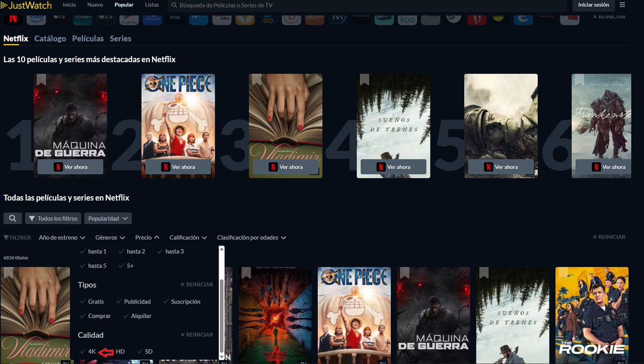644x364 pixels.
Task: Switch to the Catálogo tab
Action: (x=50, y=39)
